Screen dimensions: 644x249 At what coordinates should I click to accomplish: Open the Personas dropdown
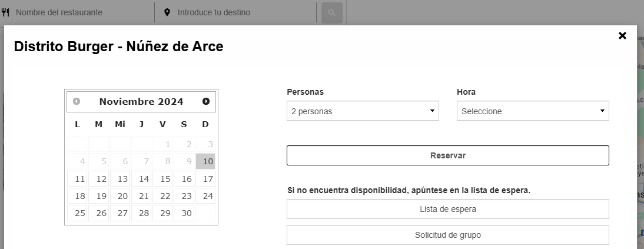(363, 111)
